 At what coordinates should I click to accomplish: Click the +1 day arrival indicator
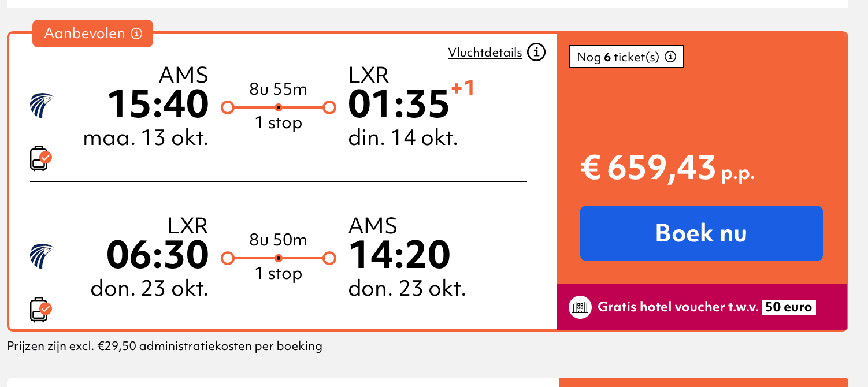point(462,89)
